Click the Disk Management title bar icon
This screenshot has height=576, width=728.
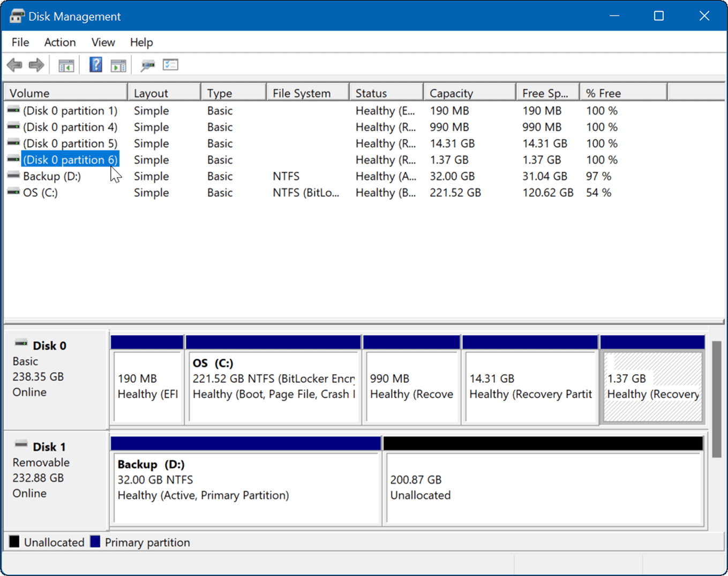(17, 16)
